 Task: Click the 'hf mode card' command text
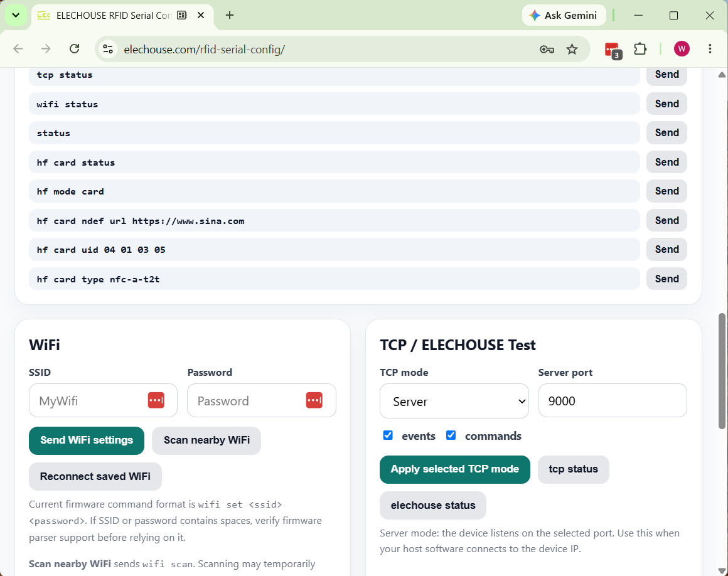point(70,191)
